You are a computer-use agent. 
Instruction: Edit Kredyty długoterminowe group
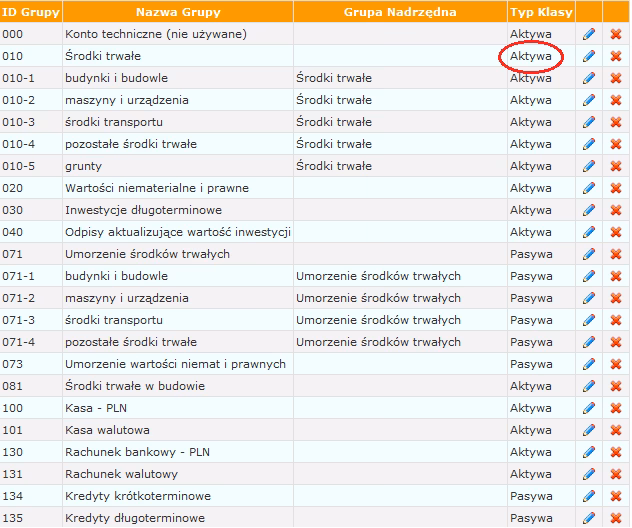click(589, 518)
